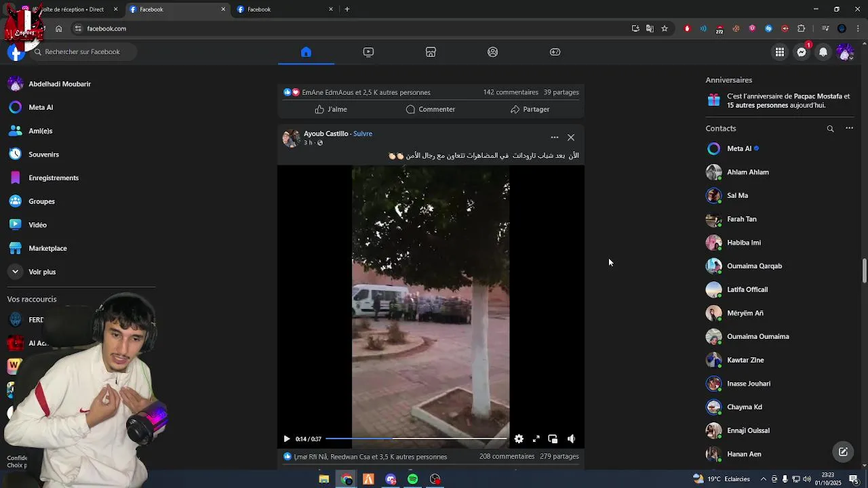Image resolution: width=868 pixels, height=488 pixels.
Task: Open 39 partages on top post
Action: [561, 92]
